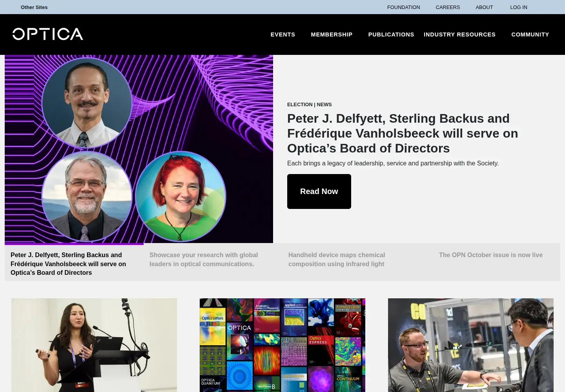Viewport: 565px width, 392px height.
Task: Go to the Foundation link
Action: click(403, 7)
